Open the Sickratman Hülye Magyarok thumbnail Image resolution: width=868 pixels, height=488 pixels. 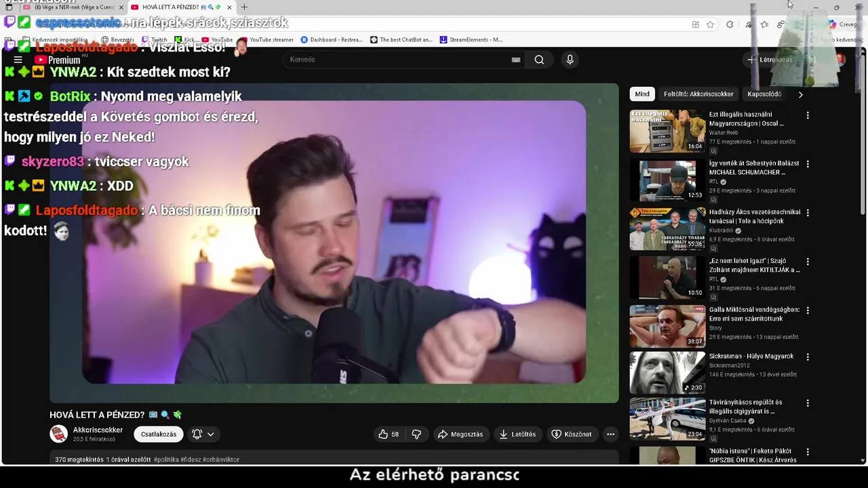pyautogui.click(x=667, y=373)
